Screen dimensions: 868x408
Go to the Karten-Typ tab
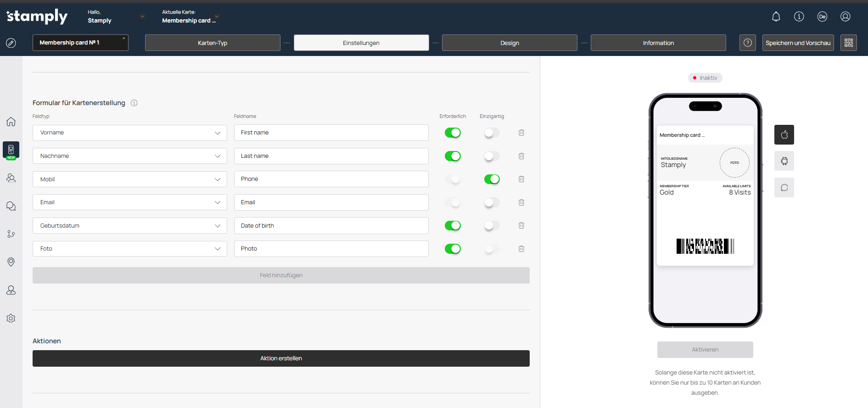pos(213,43)
